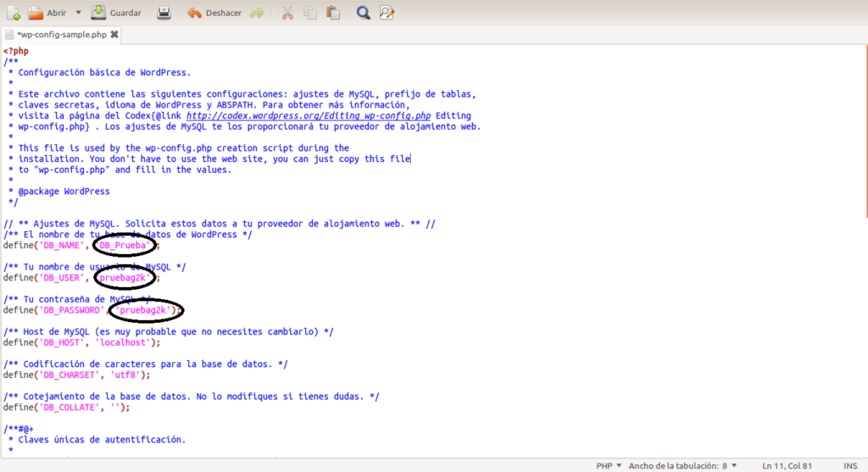Click the copy icon in toolbar
The width and height of the screenshot is (868, 472).
point(310,12)
